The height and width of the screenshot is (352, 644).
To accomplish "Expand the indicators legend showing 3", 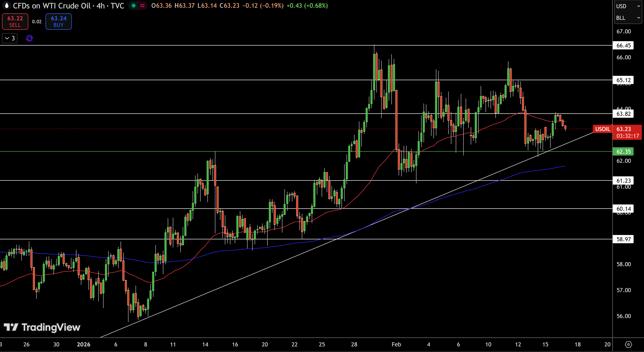I will [x=10, y=38].
